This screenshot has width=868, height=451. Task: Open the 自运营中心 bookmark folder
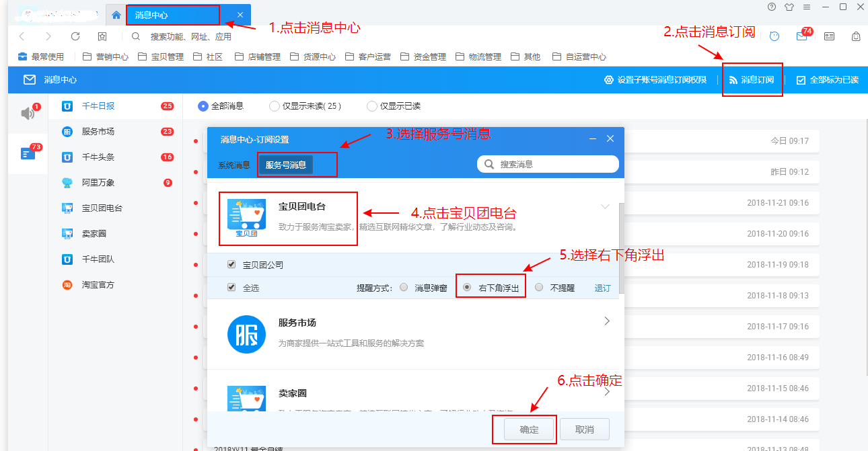pyautogui.click(x=579, y=56)
